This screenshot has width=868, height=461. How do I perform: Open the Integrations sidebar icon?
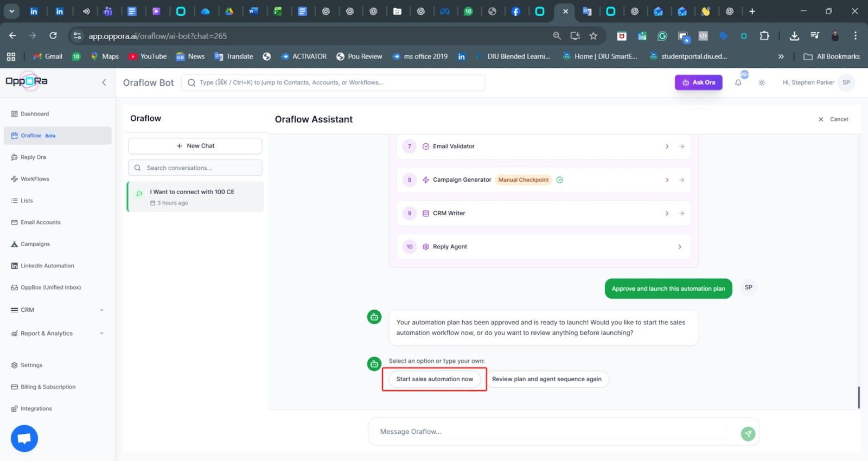pos(15,409)
